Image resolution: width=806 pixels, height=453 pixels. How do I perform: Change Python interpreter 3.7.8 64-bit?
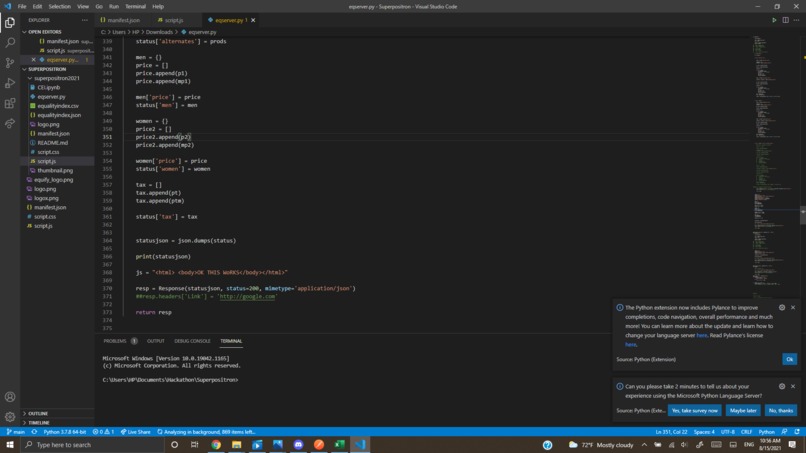coord(64,432)
